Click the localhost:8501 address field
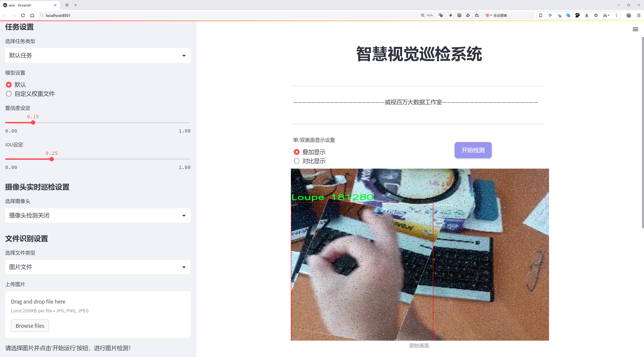Viewport: 644px width, 357px height. pyautogui.click(x=225, y=15)
